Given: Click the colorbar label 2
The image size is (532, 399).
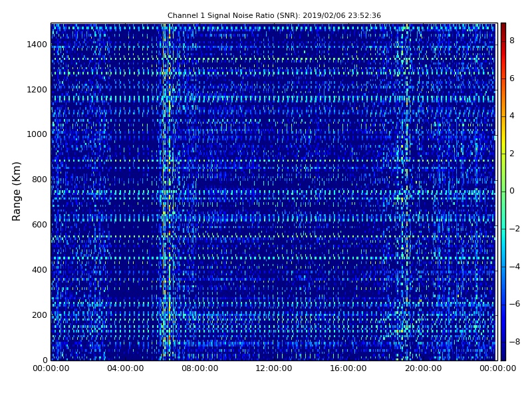Looking at the screenshot, I should [512, 154].
